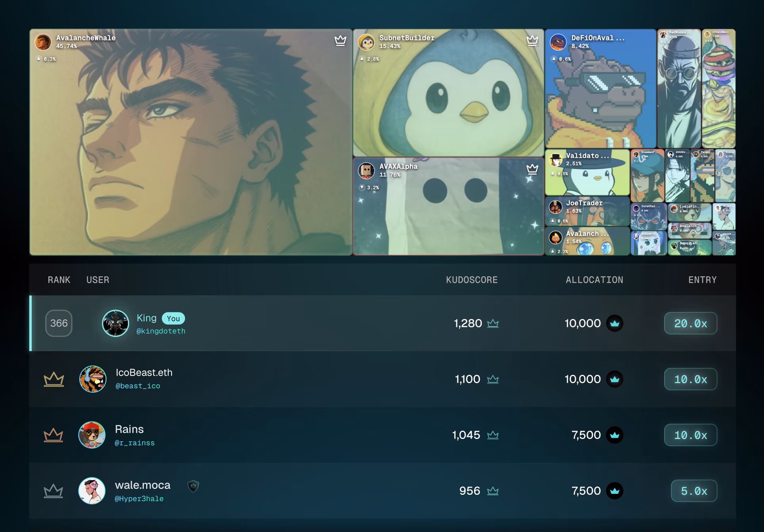Click the allocation crown badge in IcoBeast.eth's row
764x532 pixels.
click(614, 379)
